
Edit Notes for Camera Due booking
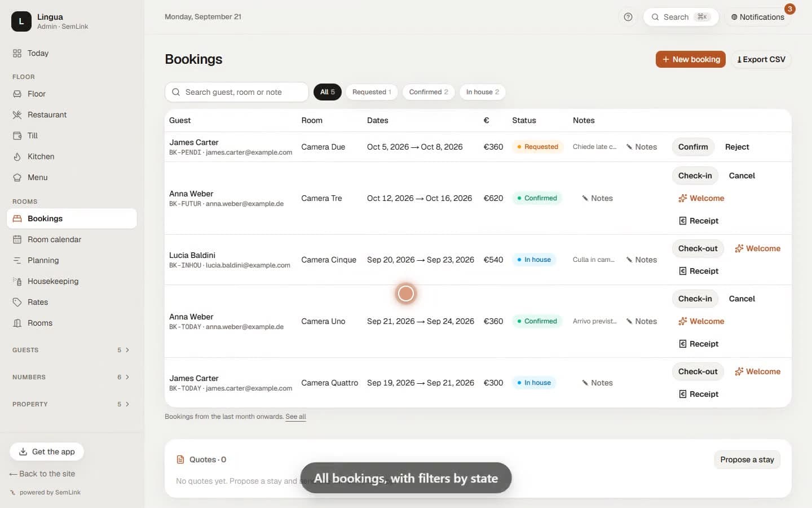click(x=641, y=147)
